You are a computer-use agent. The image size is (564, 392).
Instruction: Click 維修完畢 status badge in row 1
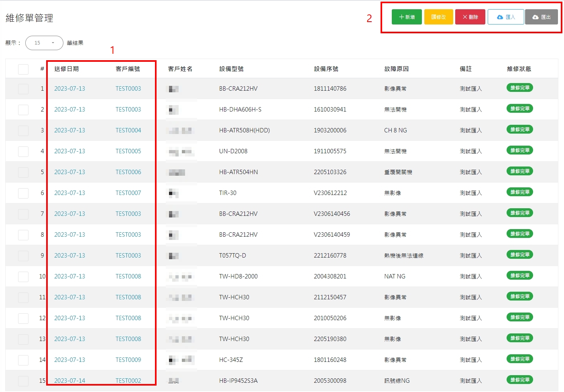pos(519,88)
